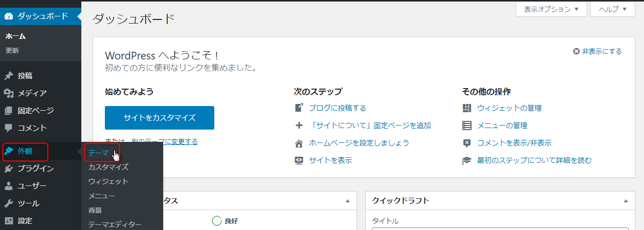This screenshot has width=644, height=230.
Task: Click the person icon beside ユーザー
Action: [9, 186]
